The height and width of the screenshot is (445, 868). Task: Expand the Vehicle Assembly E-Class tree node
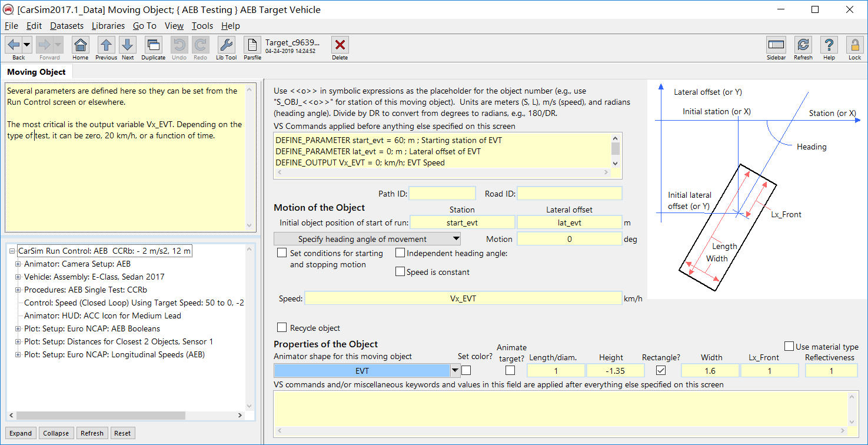tap(18, 277)
